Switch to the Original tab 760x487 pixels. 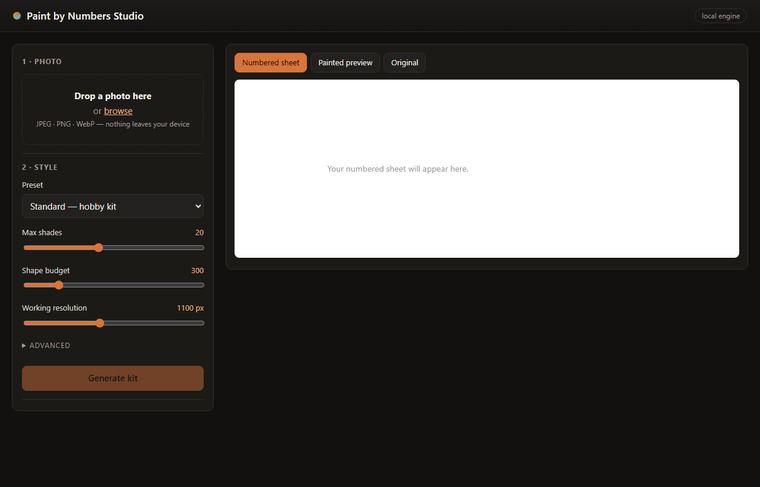405,63
